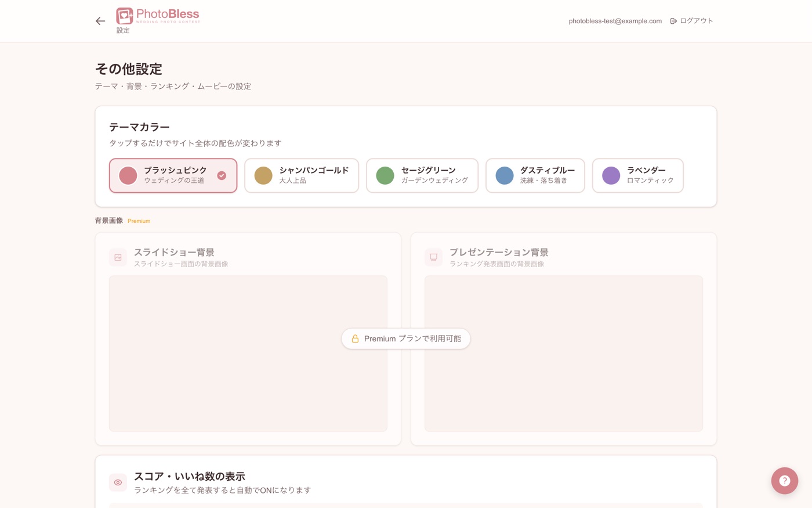Choose the セージグリーン theme

click(422, 175)
